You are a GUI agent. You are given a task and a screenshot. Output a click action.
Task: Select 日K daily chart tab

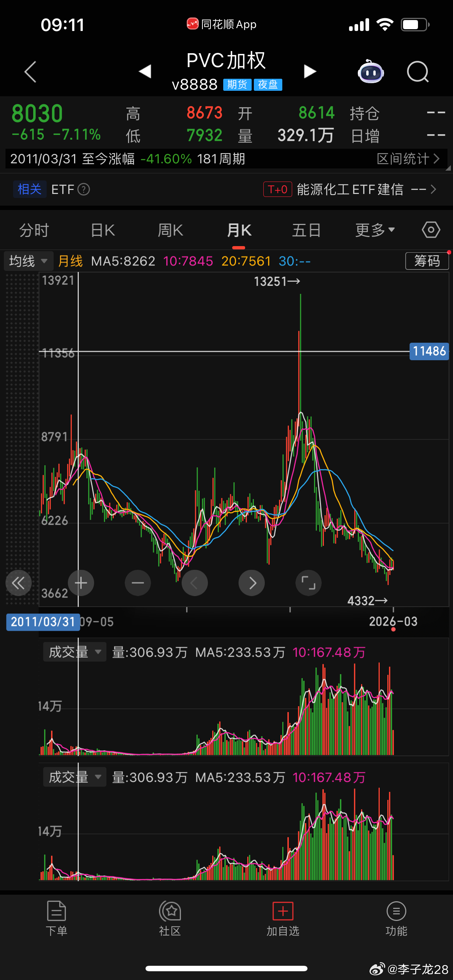point(103,230)
